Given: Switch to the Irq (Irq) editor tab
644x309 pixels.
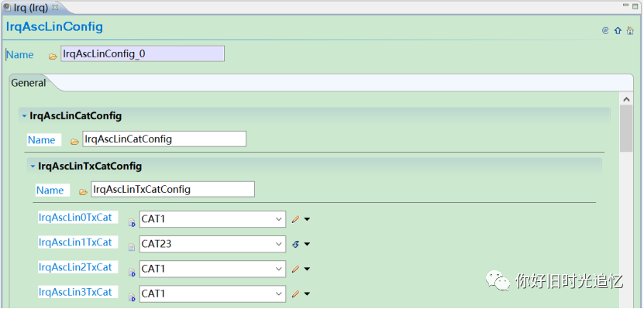Looking at the screenshot, I should [31, 8].
